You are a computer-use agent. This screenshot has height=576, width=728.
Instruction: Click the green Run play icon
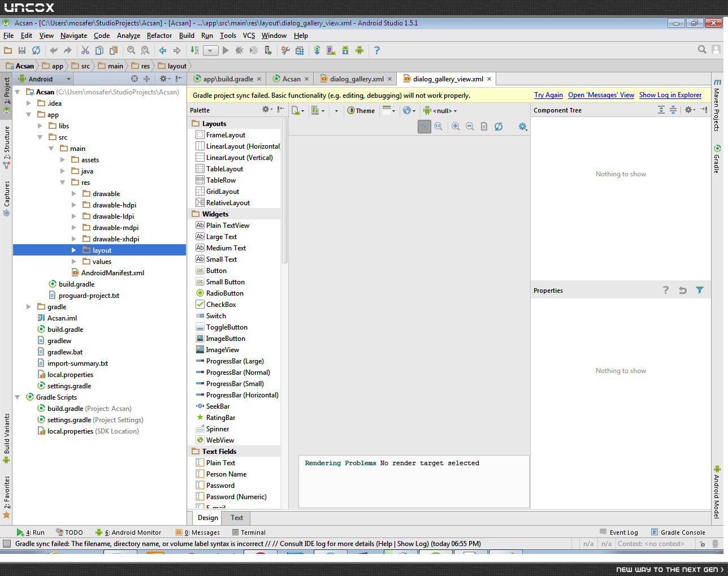click(x=226, y=50)
